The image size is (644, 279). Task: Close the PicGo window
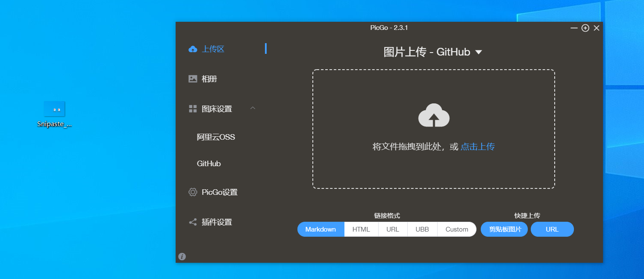[597, 28]
